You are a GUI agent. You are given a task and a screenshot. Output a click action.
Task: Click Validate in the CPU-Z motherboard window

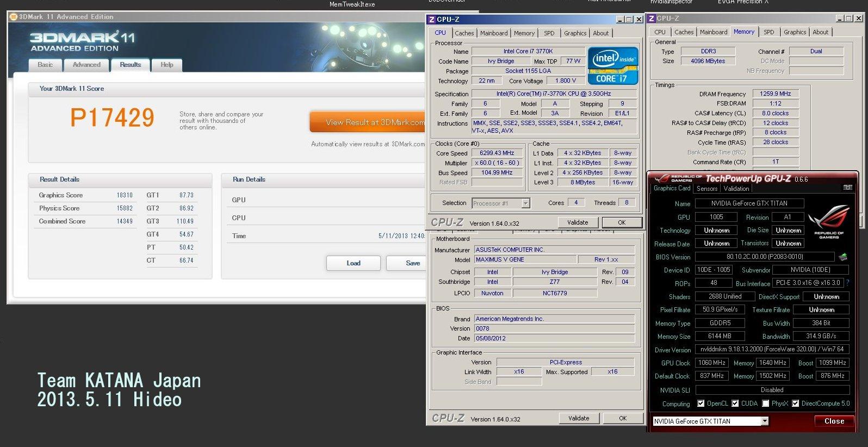(579, 418)
